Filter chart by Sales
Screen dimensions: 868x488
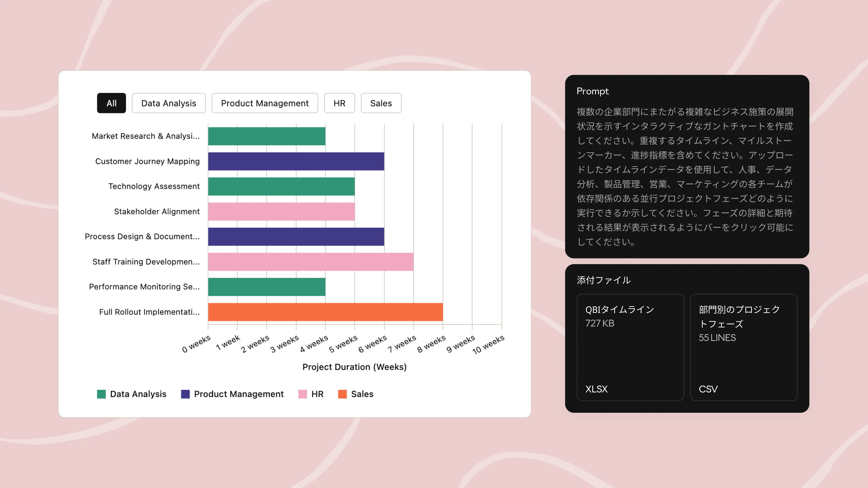tap(381, 103)
